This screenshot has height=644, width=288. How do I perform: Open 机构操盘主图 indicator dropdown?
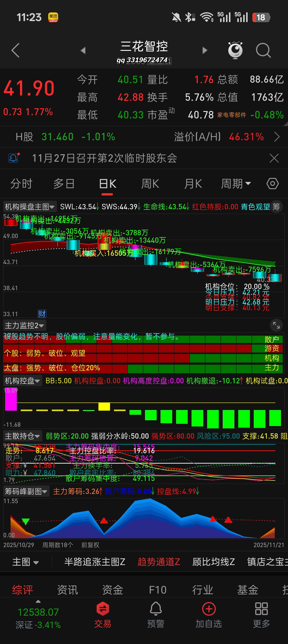tap(30, 207)
